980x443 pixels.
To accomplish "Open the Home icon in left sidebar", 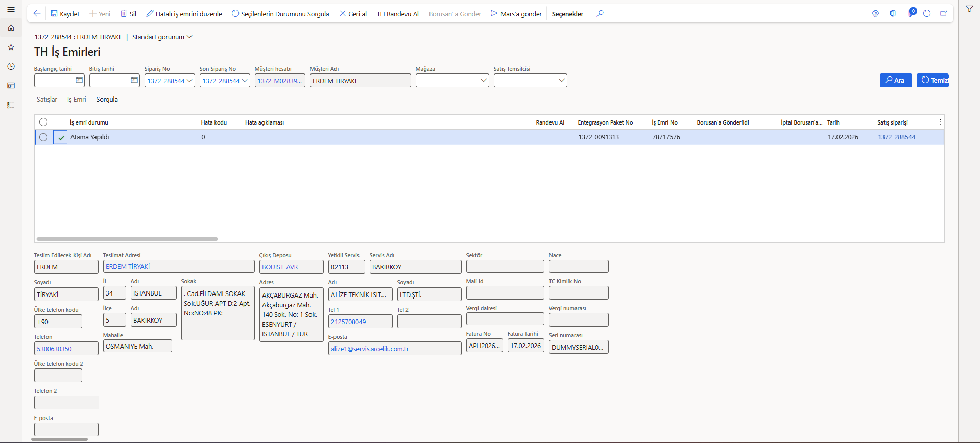I will click(x=11, y=28).
